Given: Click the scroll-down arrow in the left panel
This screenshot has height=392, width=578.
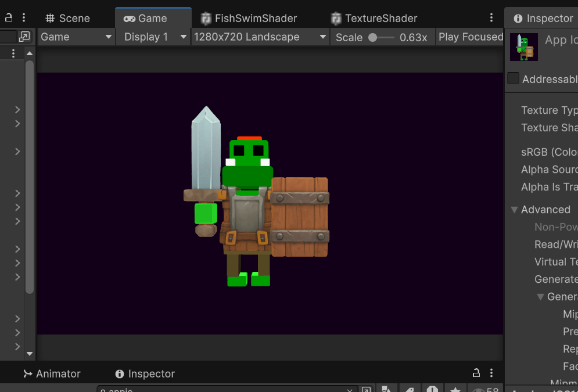Looking at the screenshot, I should [x=30, y=353].
